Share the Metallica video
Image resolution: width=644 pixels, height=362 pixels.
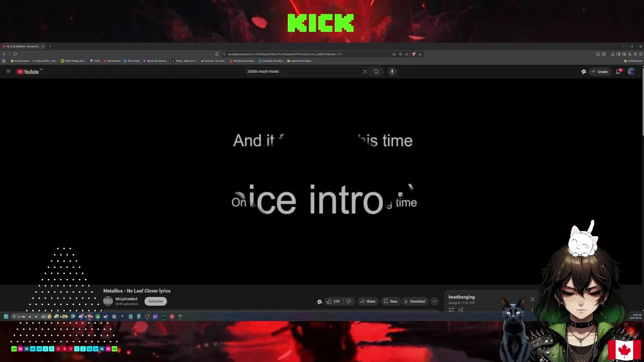coord(367,301)
